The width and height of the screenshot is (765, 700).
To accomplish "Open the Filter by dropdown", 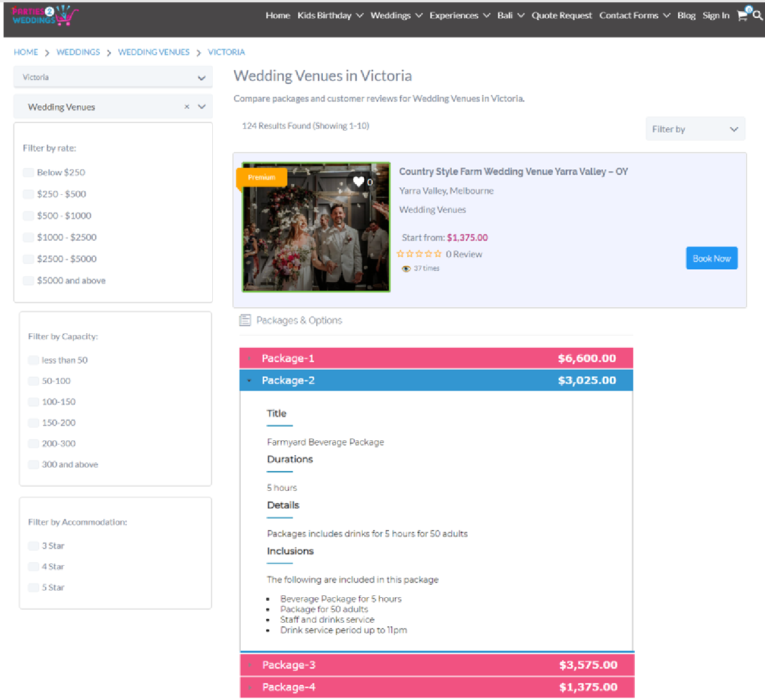I will (x=695, y=129).
